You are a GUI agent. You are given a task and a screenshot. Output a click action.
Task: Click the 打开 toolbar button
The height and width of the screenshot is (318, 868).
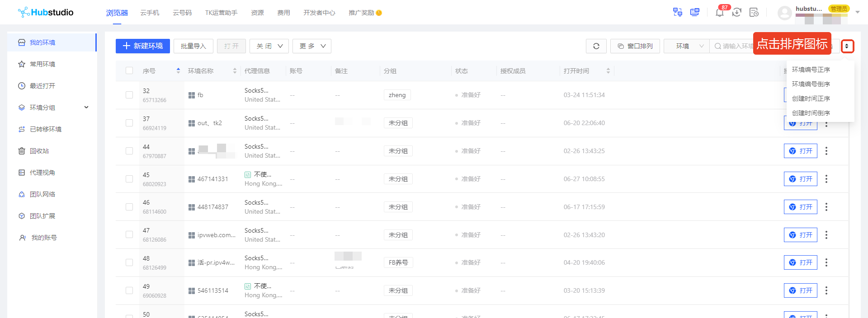(231, 46)
